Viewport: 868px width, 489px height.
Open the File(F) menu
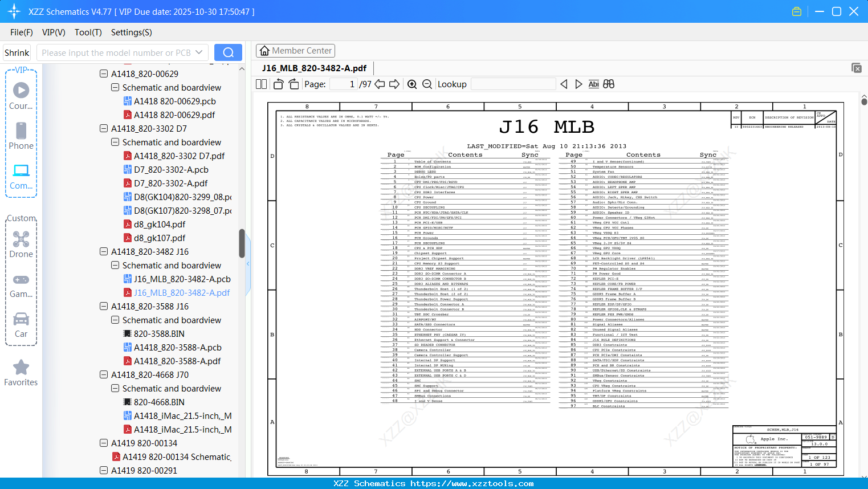point(22,32)
